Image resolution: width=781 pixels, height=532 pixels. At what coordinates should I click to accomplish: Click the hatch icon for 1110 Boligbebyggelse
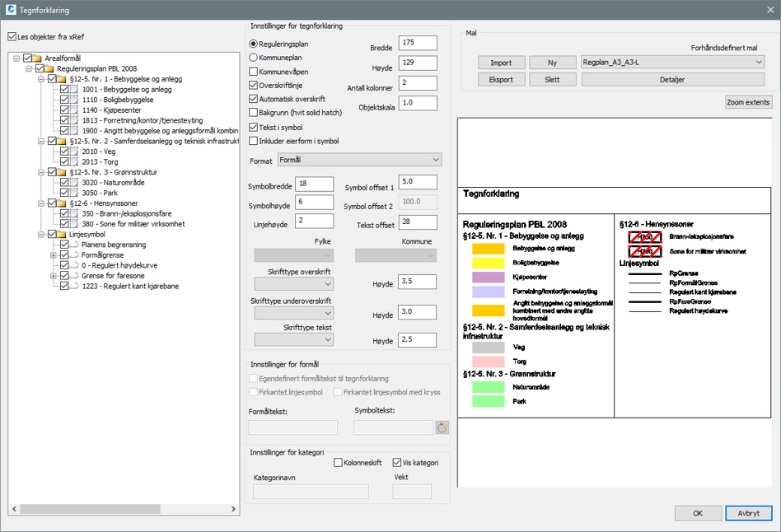pyautogui.click(x=75, y=100)
